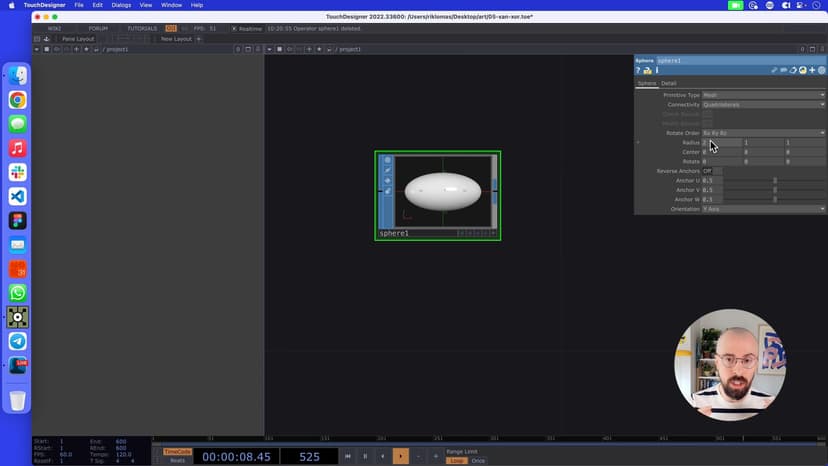Open Visual Studio Code from the dock
Screen dimensions: 828x466
click(x=17, y=197)
